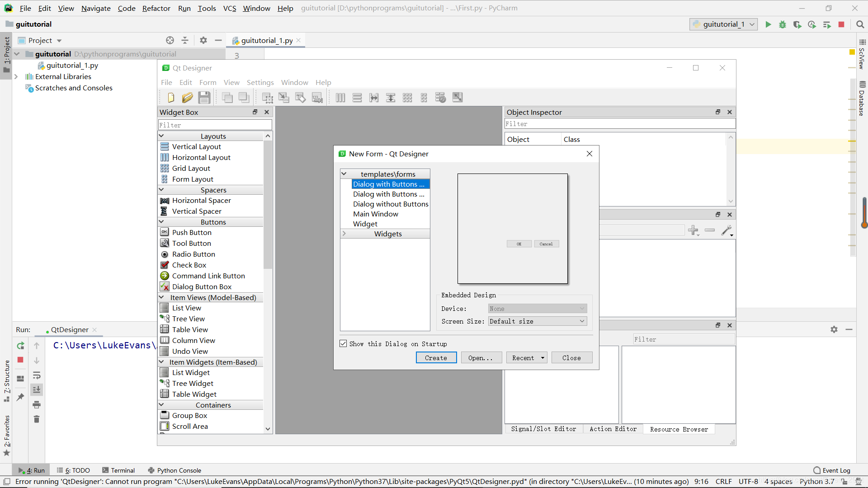Click the Signal/Slot Editor tab
This screenshot has width=868, height=488.
(x=544, y=429)
